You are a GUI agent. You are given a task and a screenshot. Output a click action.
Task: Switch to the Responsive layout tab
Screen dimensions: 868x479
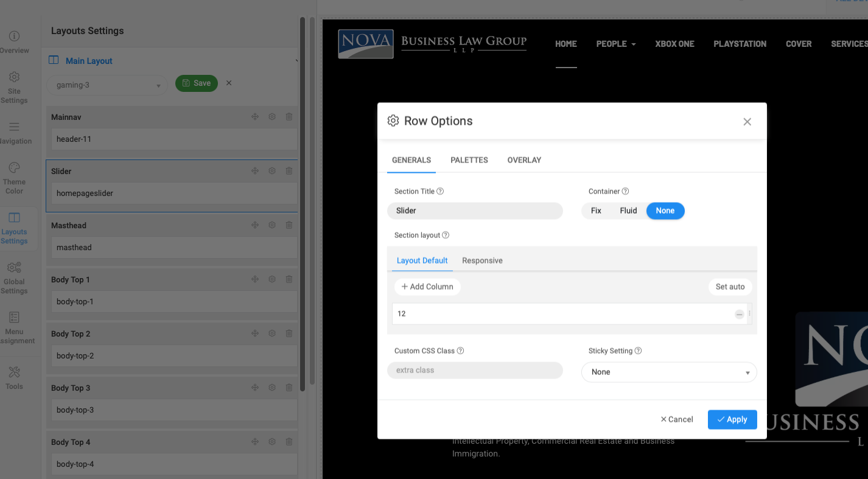pos(482,260)
